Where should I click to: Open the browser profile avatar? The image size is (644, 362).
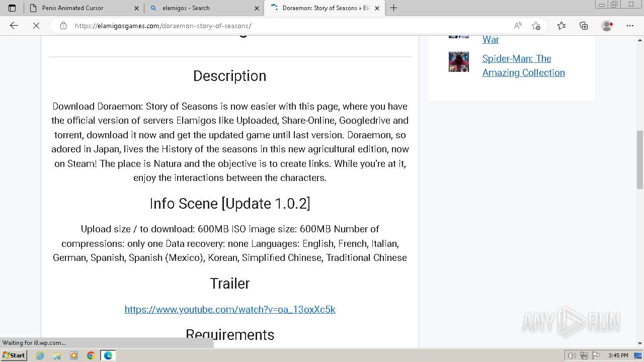click(x=607, y=26)
